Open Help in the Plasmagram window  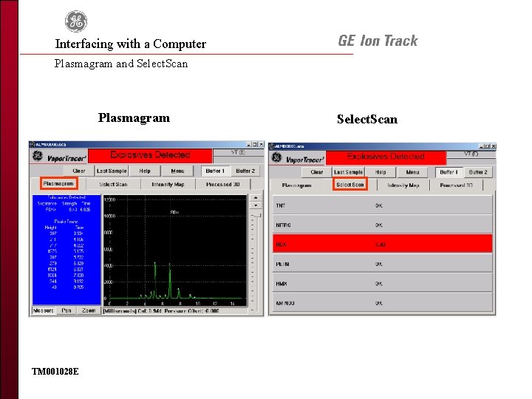[145, 171]
